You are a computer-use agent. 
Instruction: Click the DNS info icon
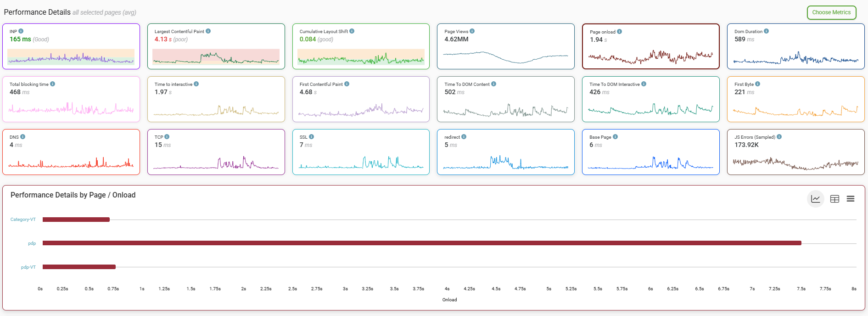pos(23,137)
